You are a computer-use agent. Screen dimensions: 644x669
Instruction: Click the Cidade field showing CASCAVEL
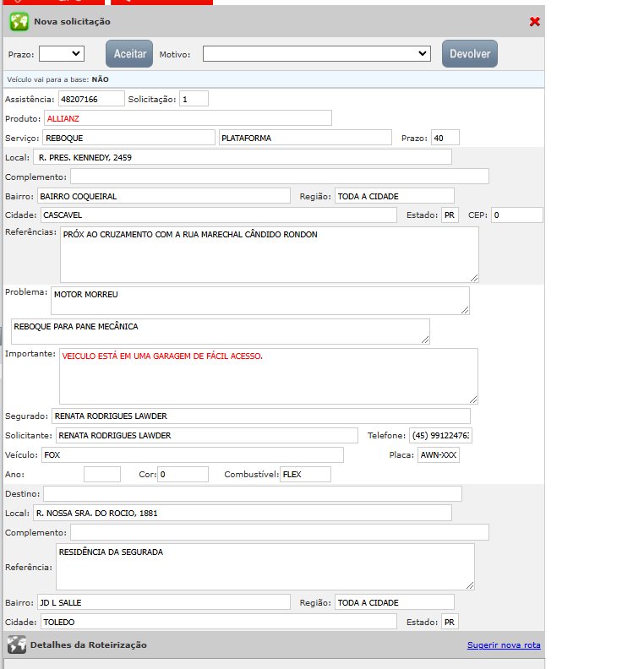(x=219, y=215)
